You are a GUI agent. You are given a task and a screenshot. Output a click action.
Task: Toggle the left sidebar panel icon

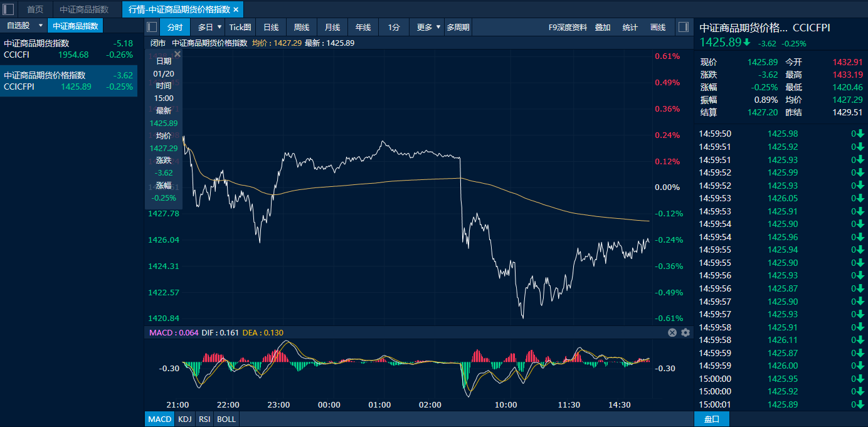(x=9, y=9)
